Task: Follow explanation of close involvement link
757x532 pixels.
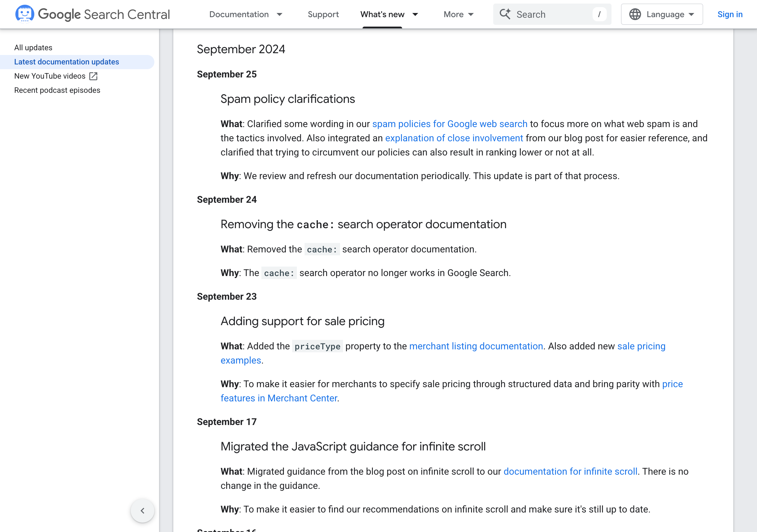Action: (454, 138)
